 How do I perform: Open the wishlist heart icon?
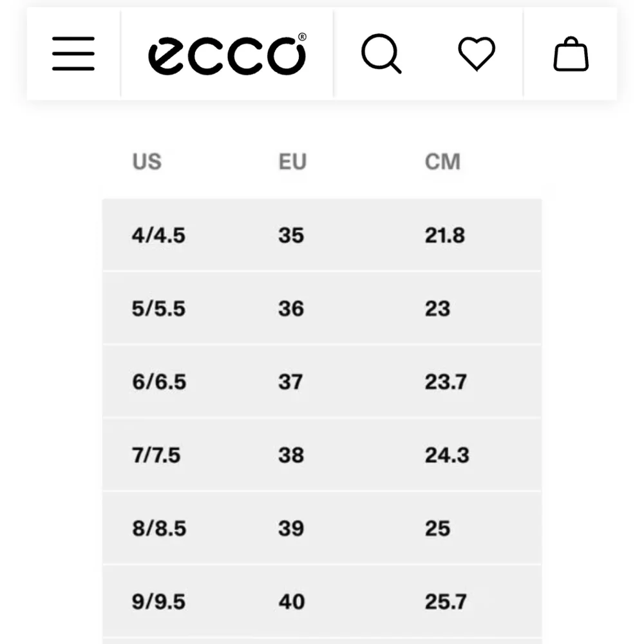[x=477, y=53]
